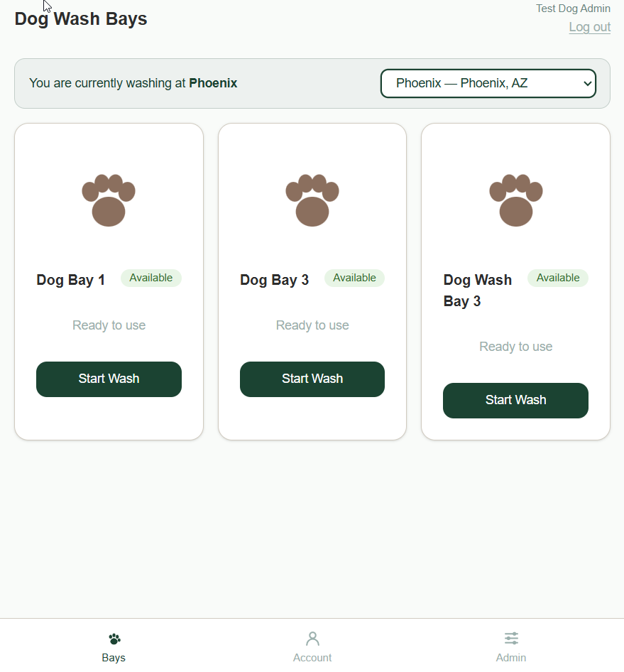Click the paw icon on Dog Wash Bay 3 card

[515, 200]
